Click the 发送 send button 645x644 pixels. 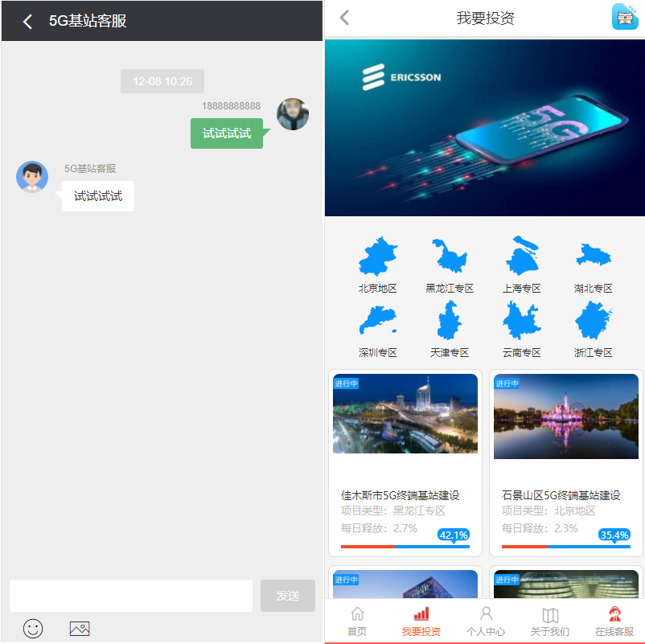click(287, 596)
